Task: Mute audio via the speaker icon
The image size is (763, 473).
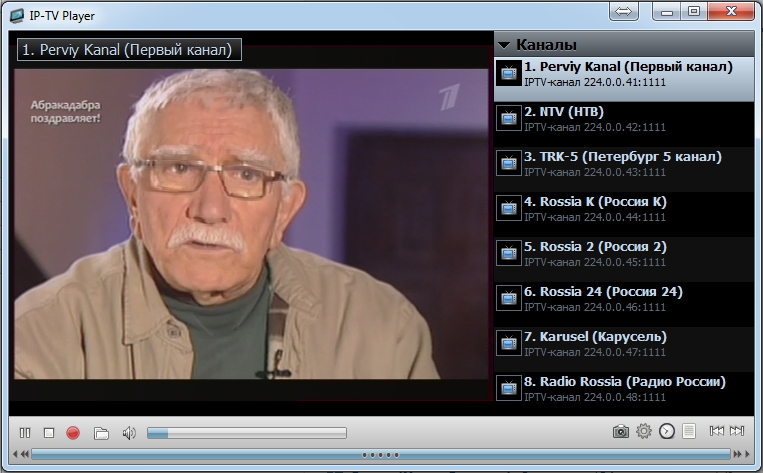Action: point(129,433)
